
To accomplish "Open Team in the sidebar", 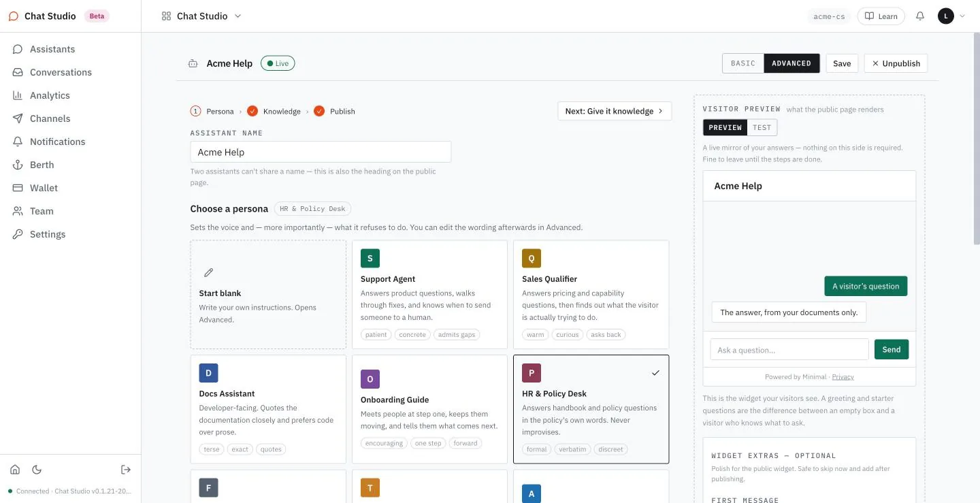I will tap(71, 211).
